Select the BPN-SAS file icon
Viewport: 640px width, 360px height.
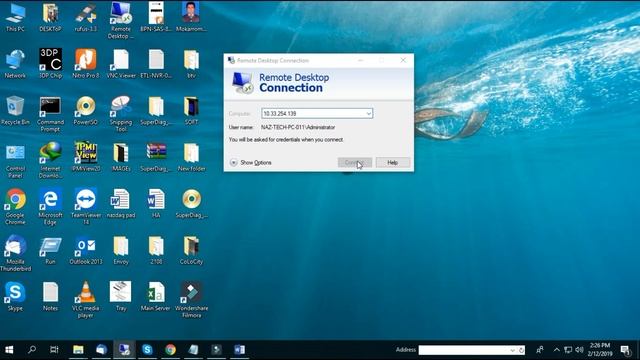click(156, 17)
